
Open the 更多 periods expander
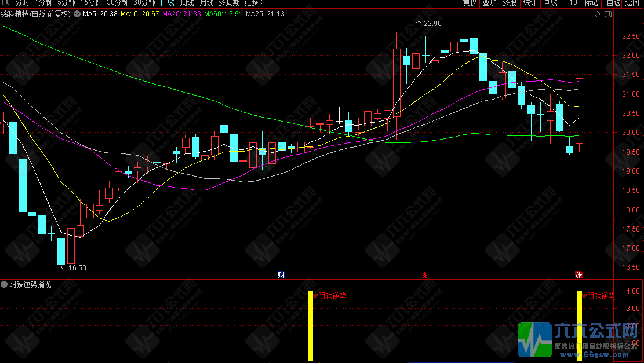[x=254, y=3]
